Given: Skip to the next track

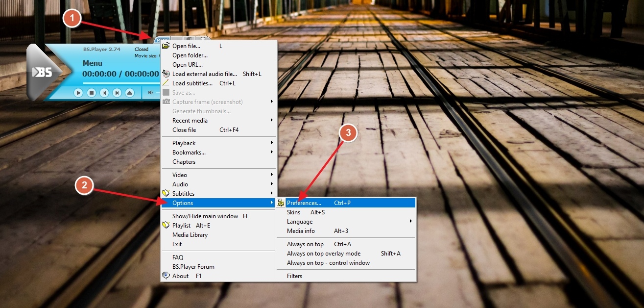Looking at the screenshot, I should 117,92.
